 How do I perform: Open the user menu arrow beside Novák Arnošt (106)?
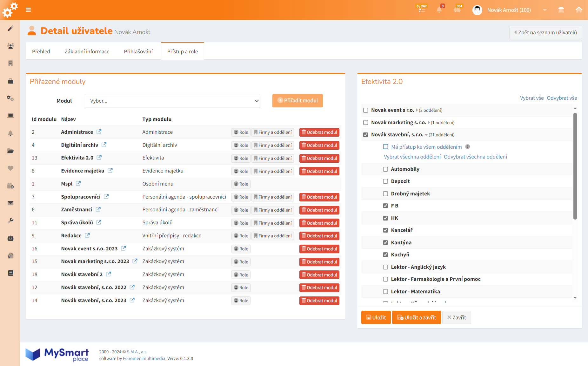[545, 10]
